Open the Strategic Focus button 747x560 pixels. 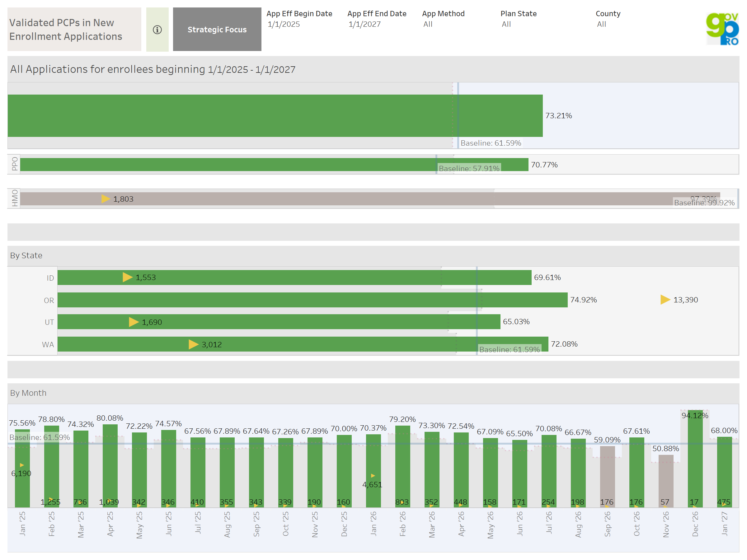tap(217, 29)
